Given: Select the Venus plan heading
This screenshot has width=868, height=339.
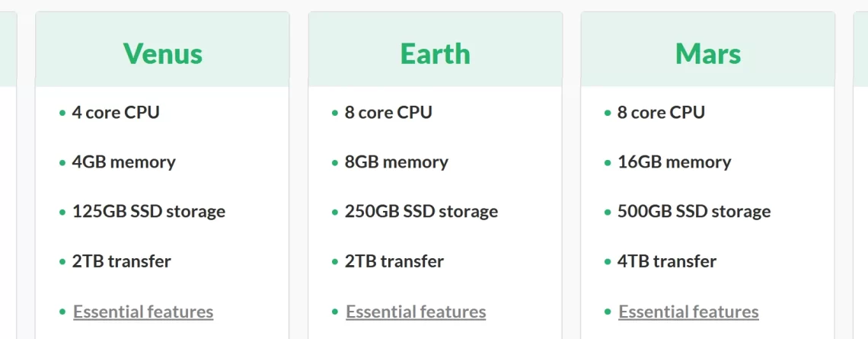Looking at the screenshot, I should [x=163, y=54].
